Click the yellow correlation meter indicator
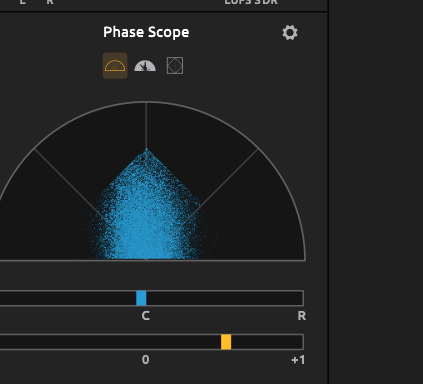 pos(226,342)
